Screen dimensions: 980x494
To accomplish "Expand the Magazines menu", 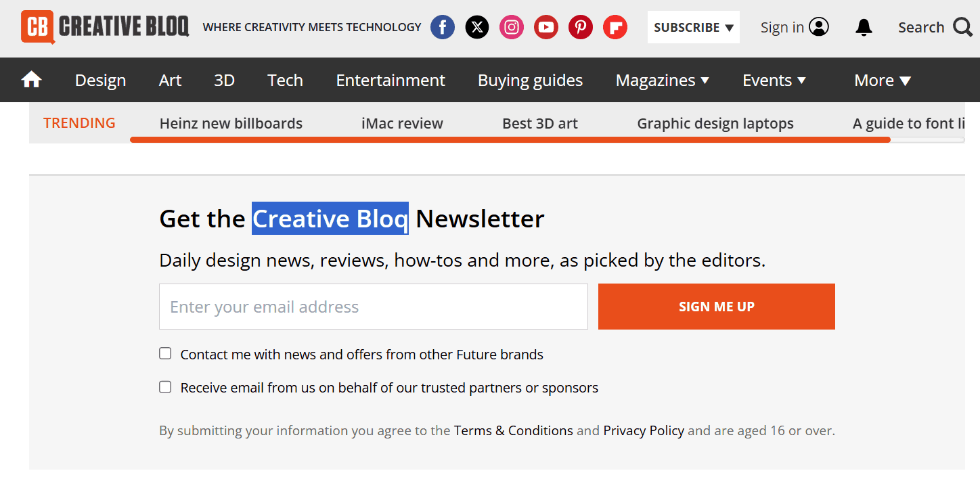I will click(x=662, y=80).
